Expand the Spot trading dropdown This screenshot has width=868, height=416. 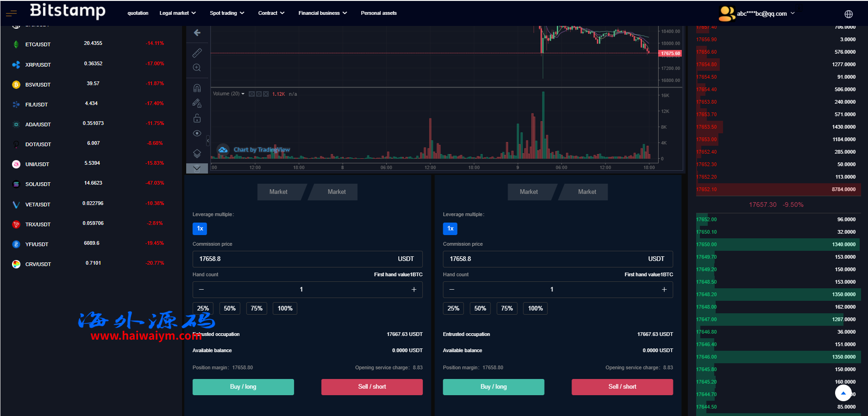point(226,13)
